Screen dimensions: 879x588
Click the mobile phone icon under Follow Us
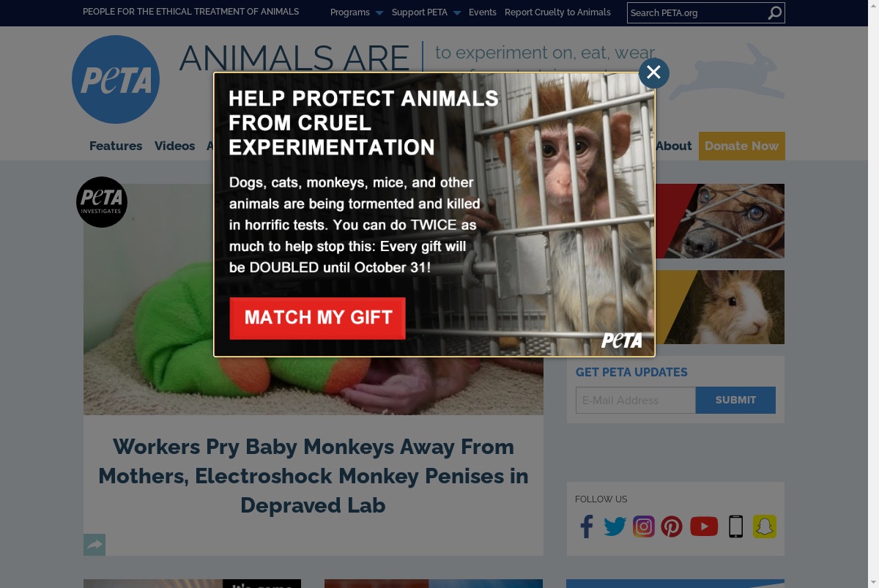pyautogui.click(x=736, y=526)
